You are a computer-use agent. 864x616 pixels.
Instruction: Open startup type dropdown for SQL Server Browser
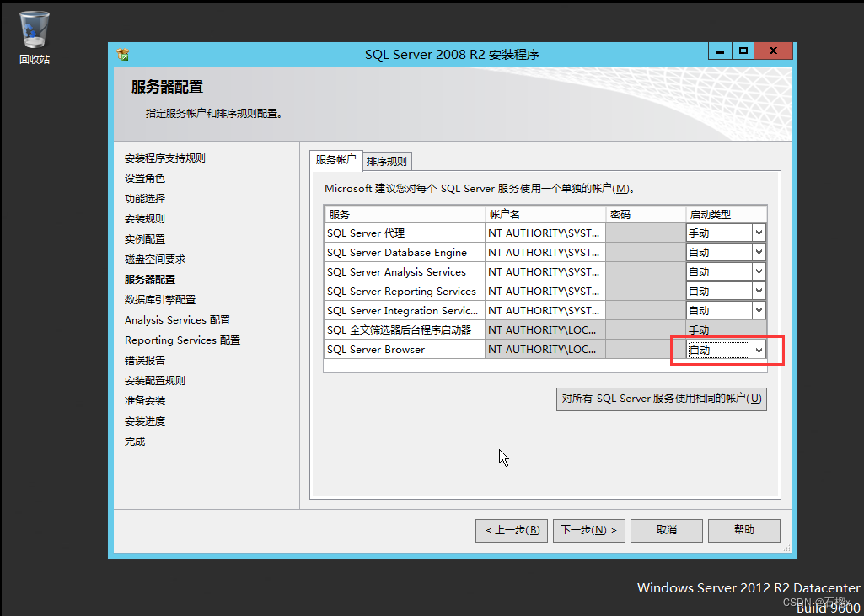point(759,350)
